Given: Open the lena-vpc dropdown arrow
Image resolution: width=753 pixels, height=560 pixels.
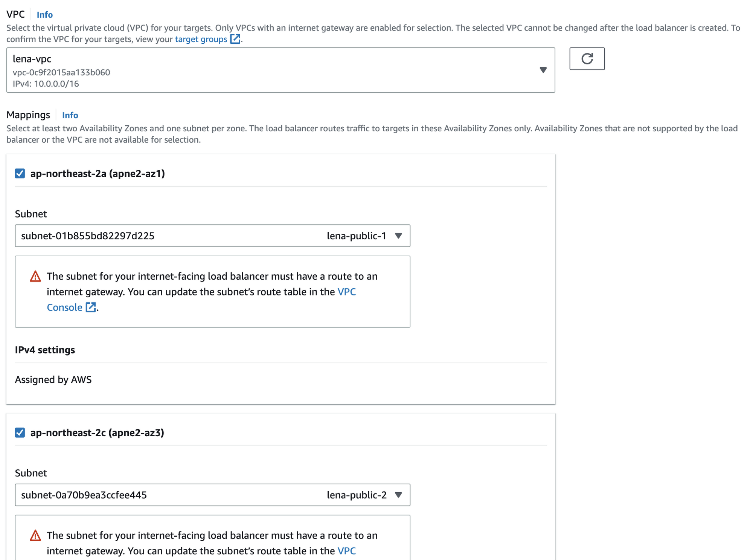Looking at the screenshot, I should pyautogui.click(x=543, y=70).
